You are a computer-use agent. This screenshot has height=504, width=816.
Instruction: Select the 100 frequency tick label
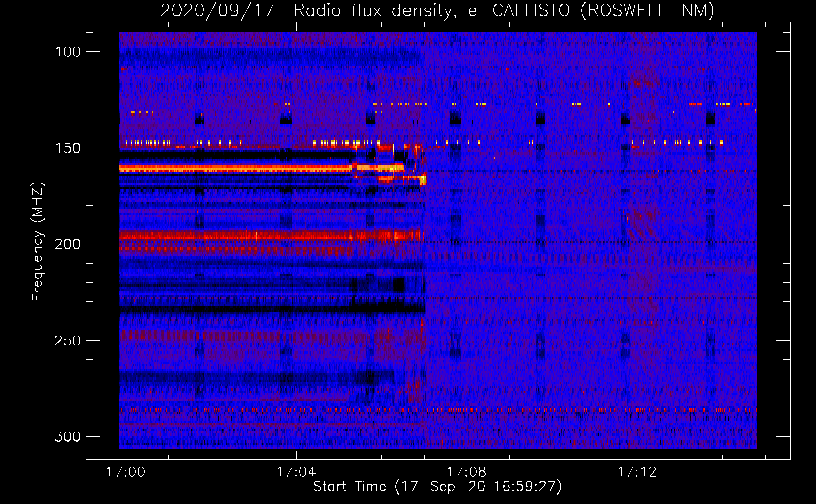pos(68,52)
